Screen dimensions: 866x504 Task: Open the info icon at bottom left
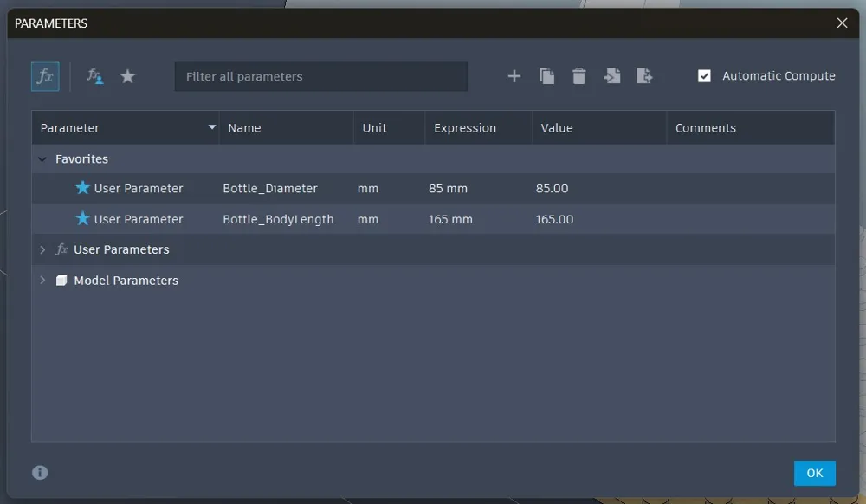pyautogui.click(x=40, y=473)
